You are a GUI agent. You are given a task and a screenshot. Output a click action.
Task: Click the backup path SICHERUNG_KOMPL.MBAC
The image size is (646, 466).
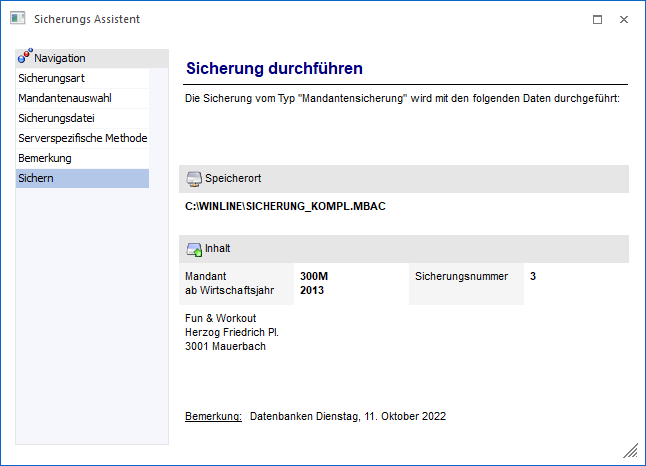click(x=285, y=207)
